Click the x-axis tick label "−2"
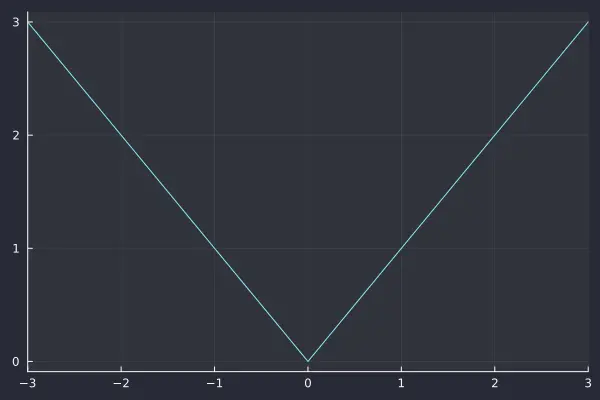600x400 pixels. pos(121,383)
